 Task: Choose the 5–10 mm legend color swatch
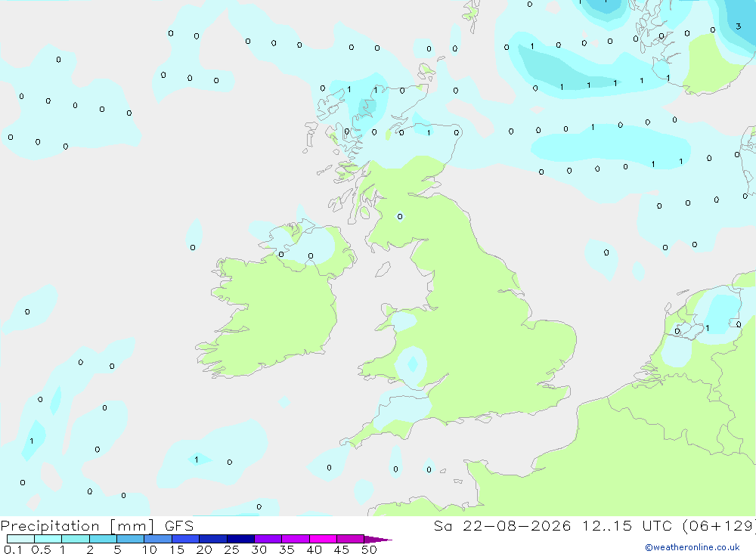[x=130, y=539]
